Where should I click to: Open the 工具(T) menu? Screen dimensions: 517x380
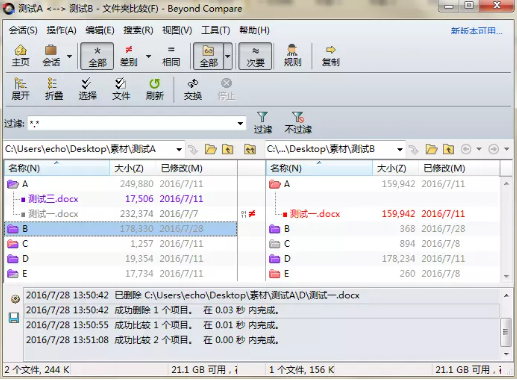tap(216, 30)
